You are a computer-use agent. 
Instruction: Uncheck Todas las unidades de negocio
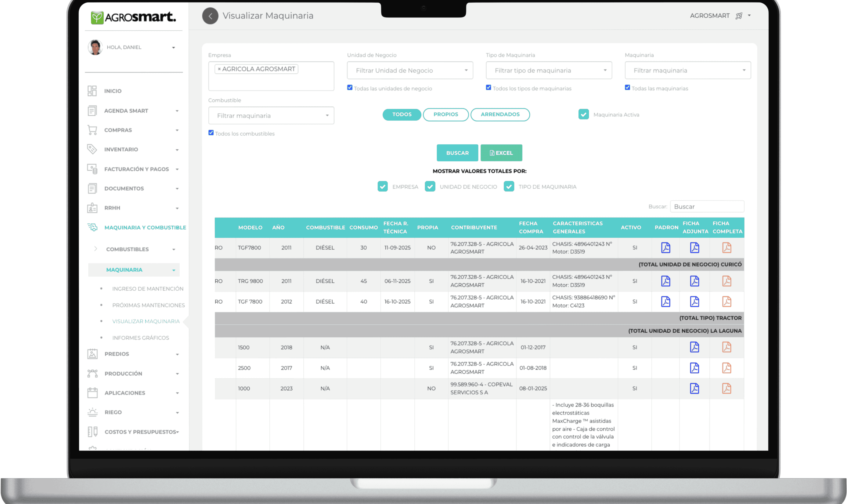click(x=350, y=88)
